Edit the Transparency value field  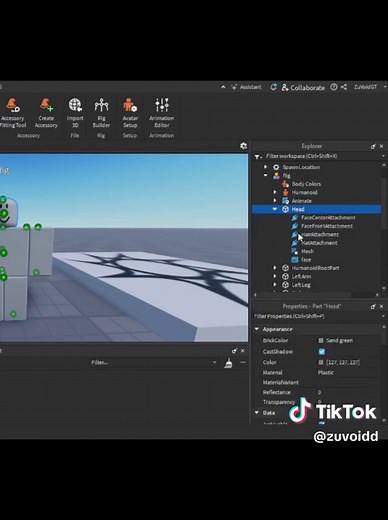[x=348, y=402]
